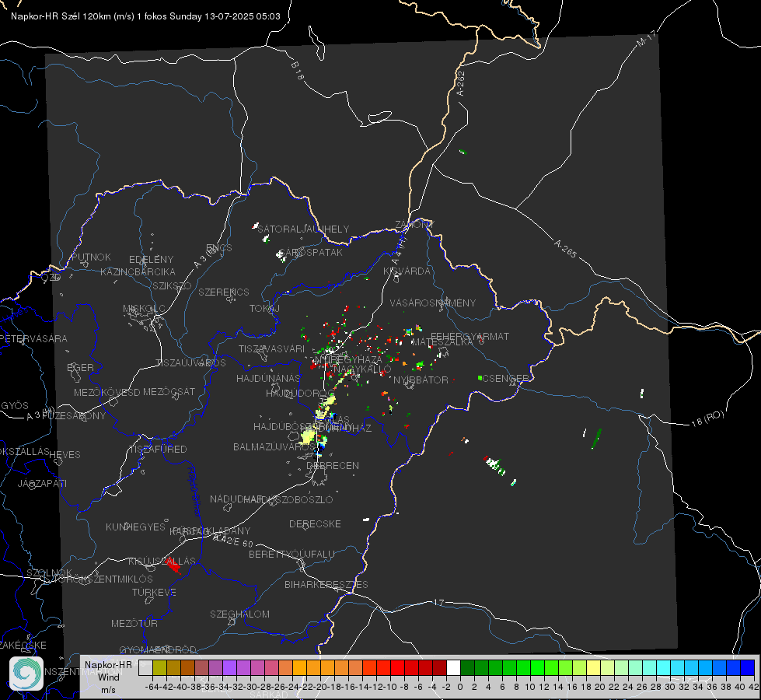Click the DEBRECEN city label
The width and height of the screenshot is (761, 700).
[333, 465]
